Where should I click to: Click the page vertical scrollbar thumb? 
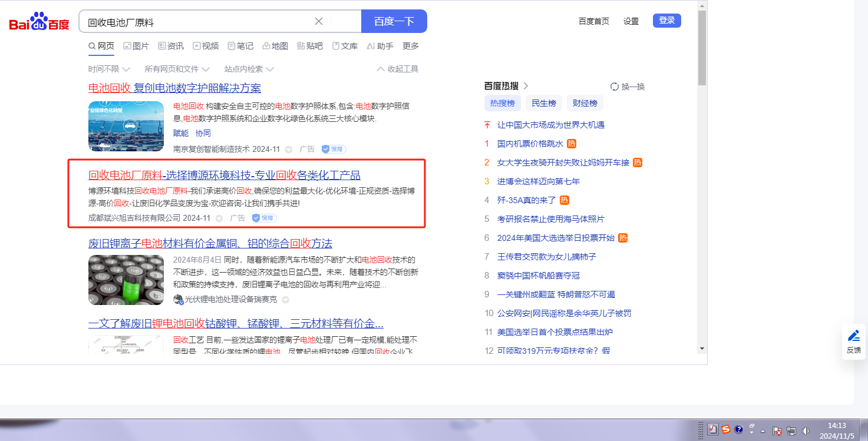point(702,47)
